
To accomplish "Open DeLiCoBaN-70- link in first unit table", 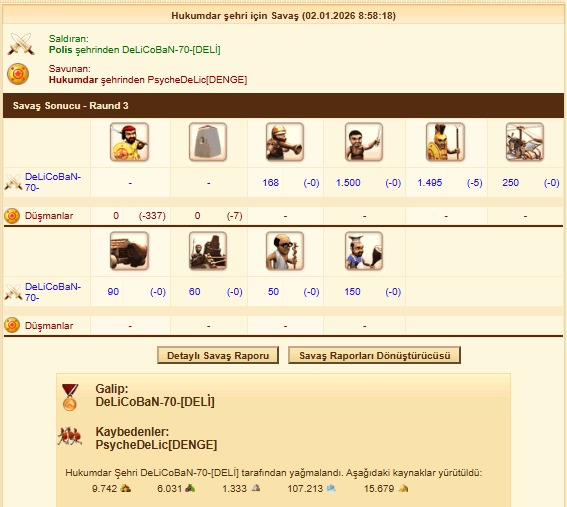I will [53, 182].
